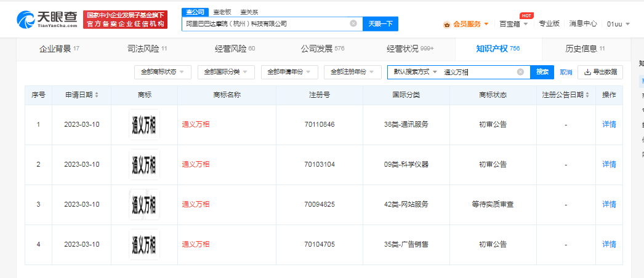This screenshot has width=644, height=278.
Task: Open the 01uu account dropdown
Action: click(x=618, y=24)
